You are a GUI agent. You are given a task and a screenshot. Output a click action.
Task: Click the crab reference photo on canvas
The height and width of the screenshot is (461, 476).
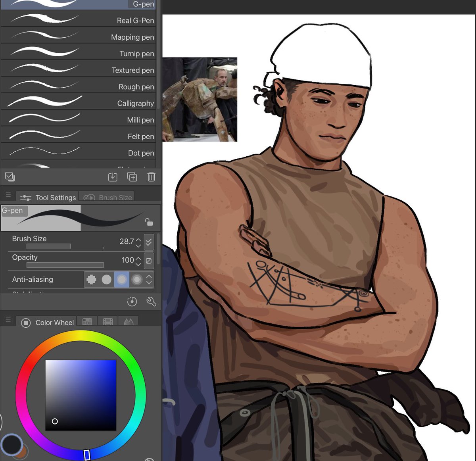tap(200, 99)
